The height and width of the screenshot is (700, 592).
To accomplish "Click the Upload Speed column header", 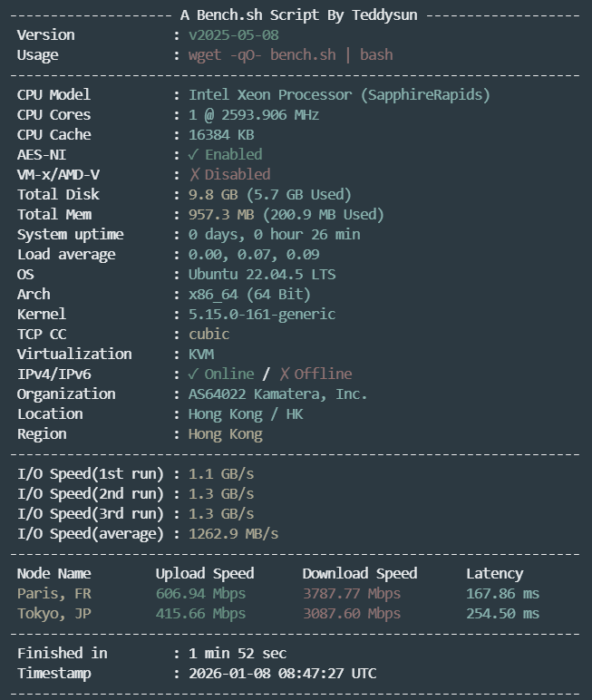I will (x=205, y=573).
